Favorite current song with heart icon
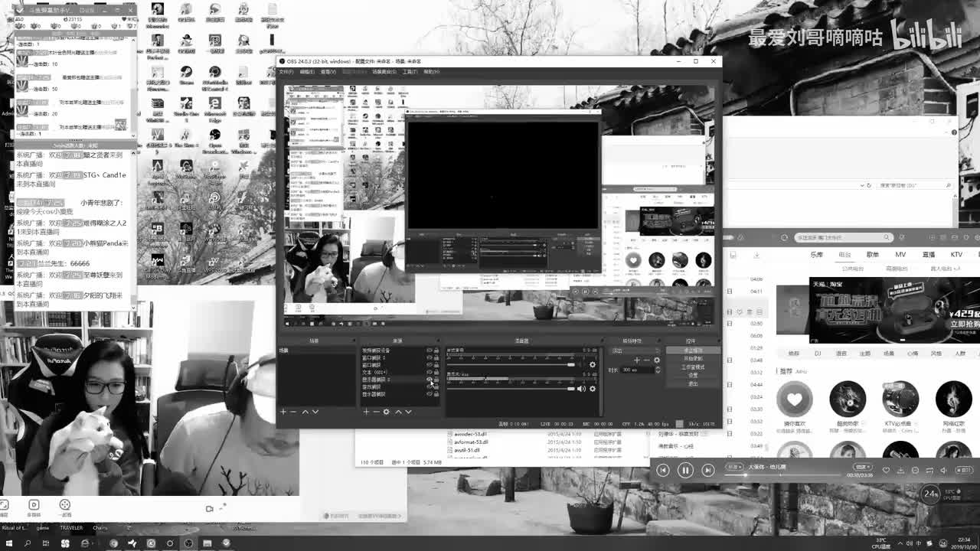This screenshot has width=980, height=551. tap(887, 470)
